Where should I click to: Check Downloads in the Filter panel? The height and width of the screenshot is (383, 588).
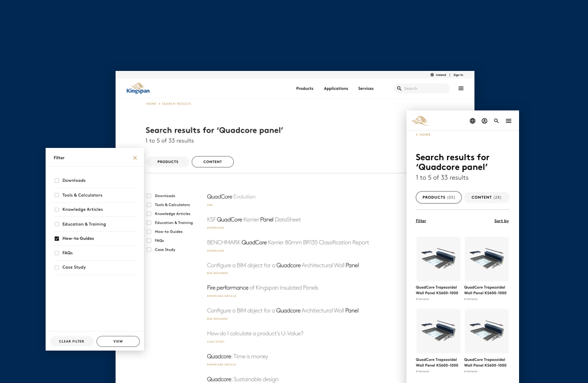[x=57, y=181]
